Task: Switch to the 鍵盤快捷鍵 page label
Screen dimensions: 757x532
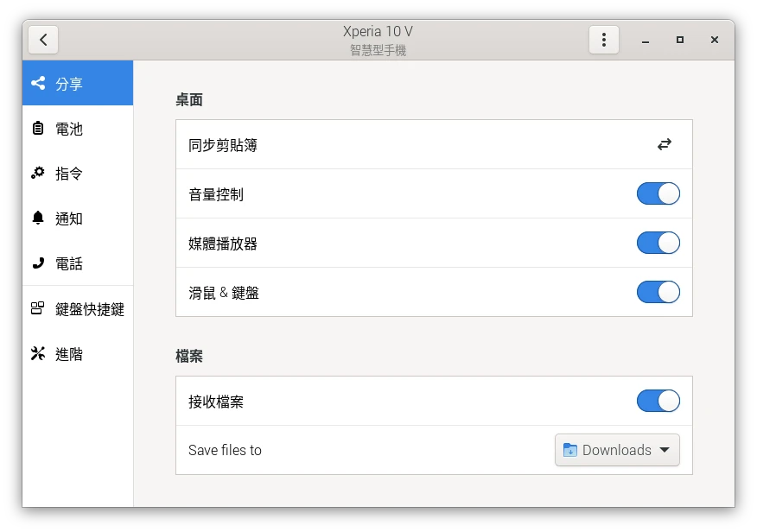Action: pos(90,309)
